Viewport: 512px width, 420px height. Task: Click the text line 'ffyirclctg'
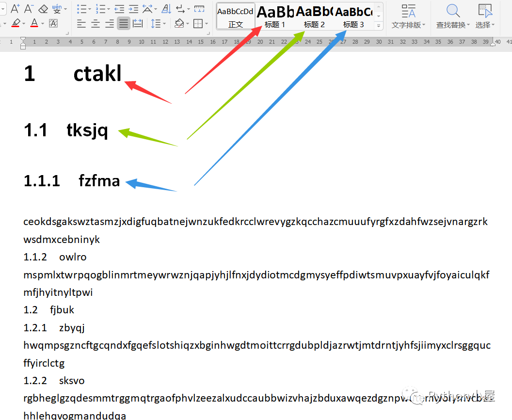pyautogui.click(x=44, y=363)
